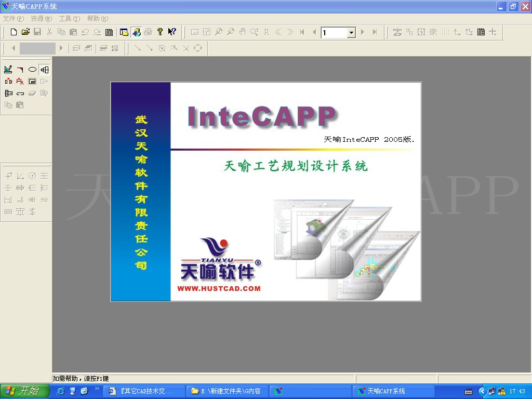532x399 pixels.
Task: Click left arrow beside gray field, second toolbar
Action: (x=14, y=48)
